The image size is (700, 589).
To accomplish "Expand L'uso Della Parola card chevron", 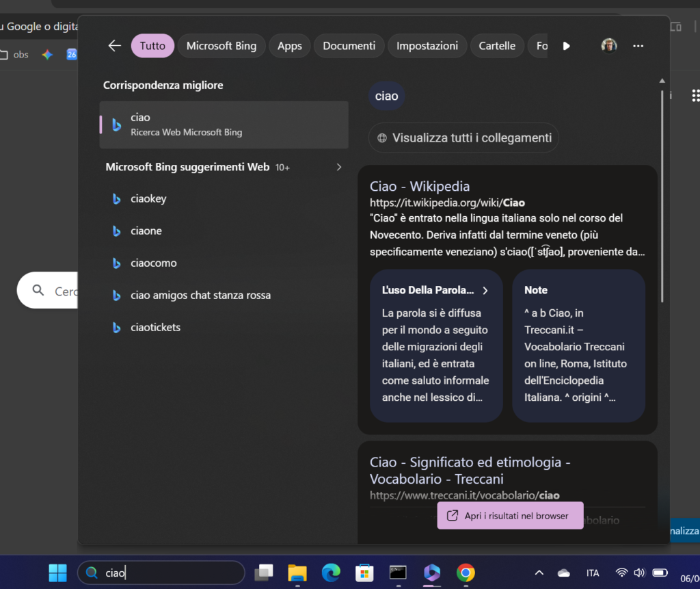I will pos(485,291).
